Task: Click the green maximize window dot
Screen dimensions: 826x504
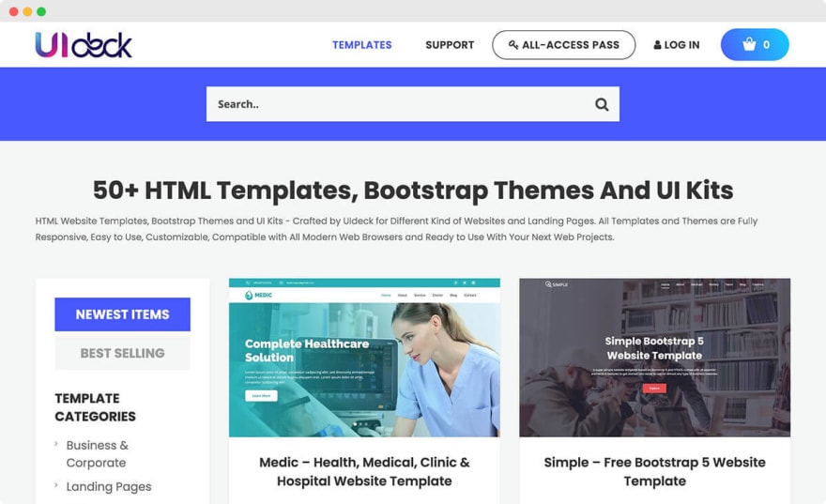Action: (41, 11)
